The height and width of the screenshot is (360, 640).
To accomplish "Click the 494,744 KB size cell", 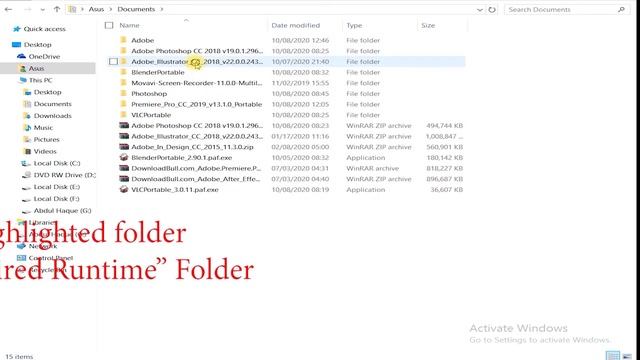I will 444,126.
